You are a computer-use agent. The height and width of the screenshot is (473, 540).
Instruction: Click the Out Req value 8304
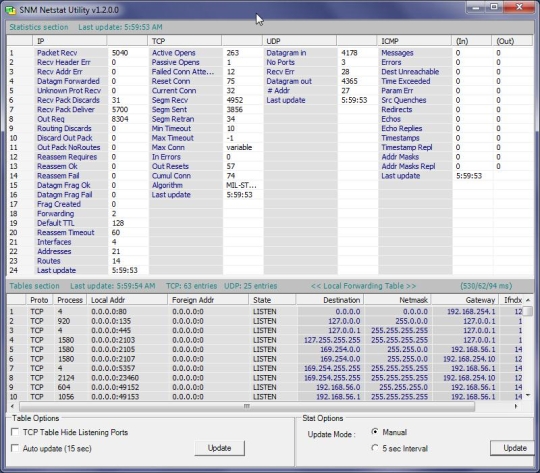[120, 119]
